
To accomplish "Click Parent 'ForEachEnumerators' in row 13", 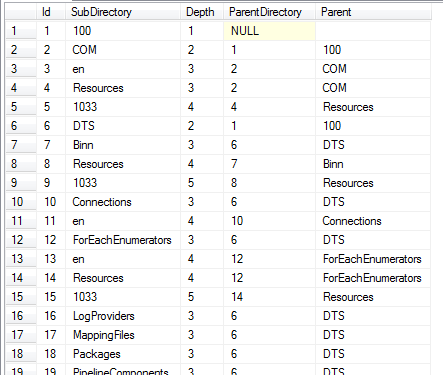I will [373, 259].
